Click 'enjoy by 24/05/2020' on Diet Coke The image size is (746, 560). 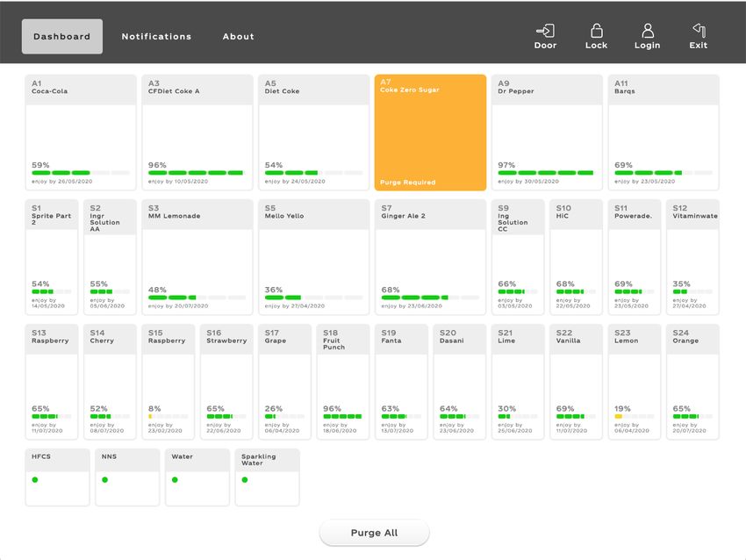pyautogui.click(x=295, y=182)
